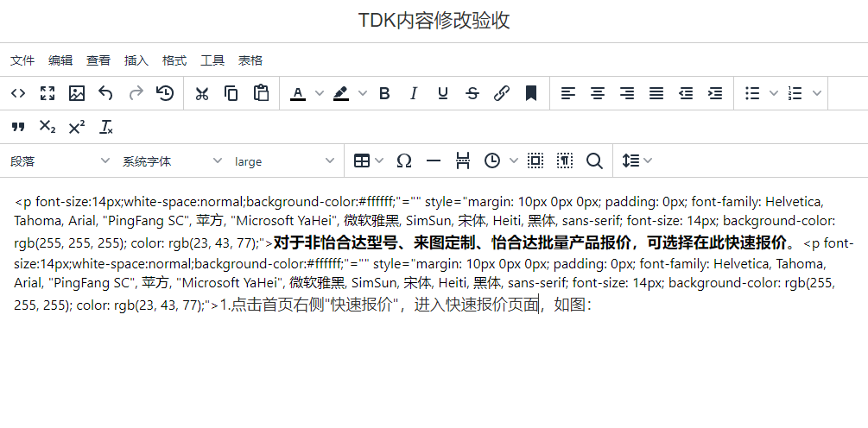Click the bold text 对于非怡合达型号
Image resolution: width=868 pixels, height=428 pixels.
[337, 242]
